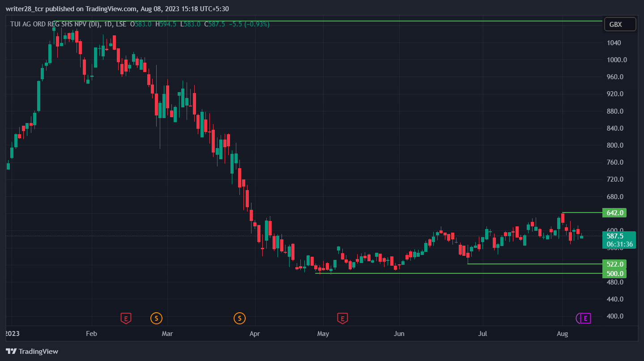Select the 500.0 green price label

[614, 273]
